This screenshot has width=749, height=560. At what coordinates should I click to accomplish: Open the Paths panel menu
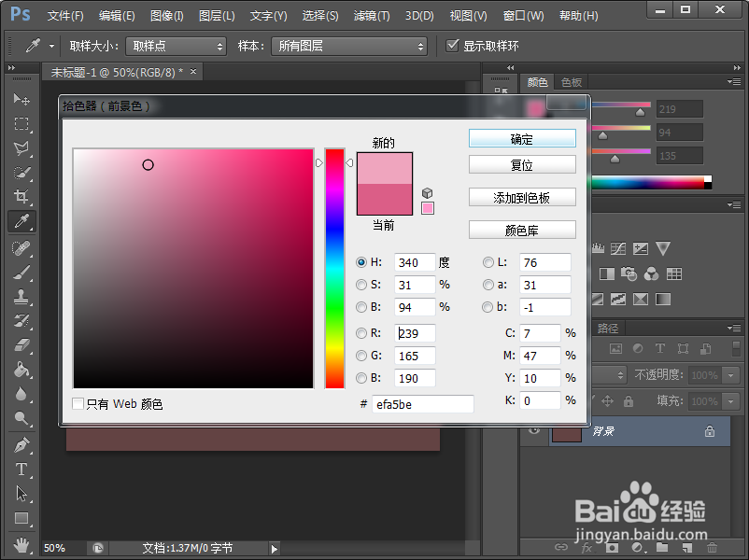pyautogui.click(x=734, y=327)
